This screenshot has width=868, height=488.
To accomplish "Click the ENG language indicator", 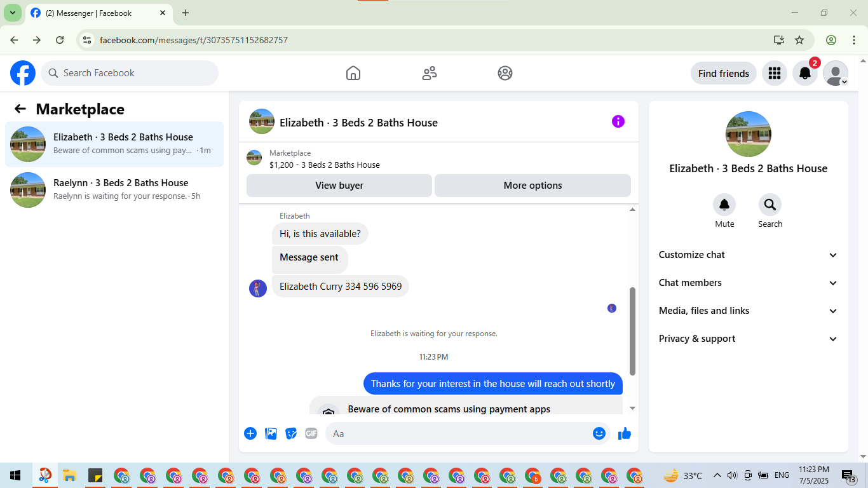I will coord(782,475).
